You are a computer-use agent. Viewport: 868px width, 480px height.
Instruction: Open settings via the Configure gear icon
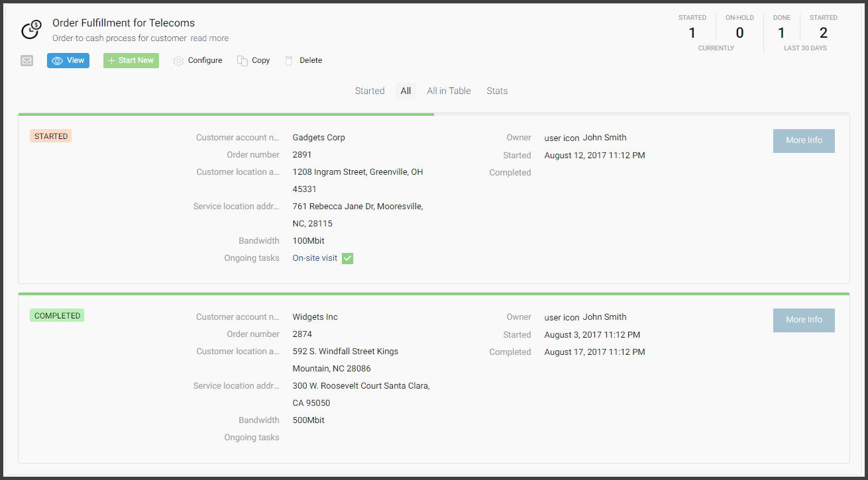coord(178,60)
